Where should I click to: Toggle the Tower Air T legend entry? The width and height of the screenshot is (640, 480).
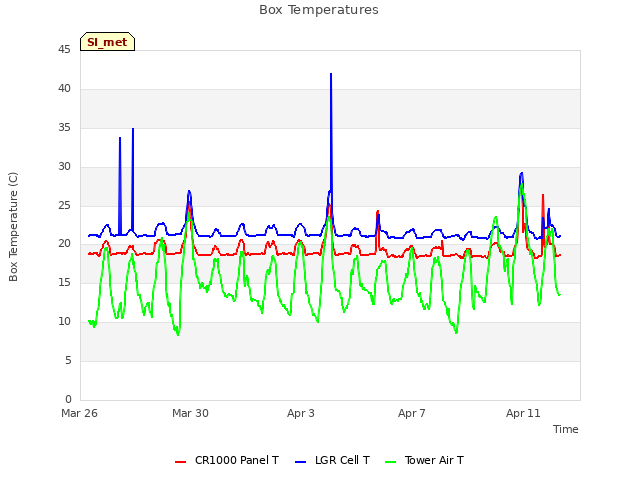pyautogui.click(x=424, y=460)
